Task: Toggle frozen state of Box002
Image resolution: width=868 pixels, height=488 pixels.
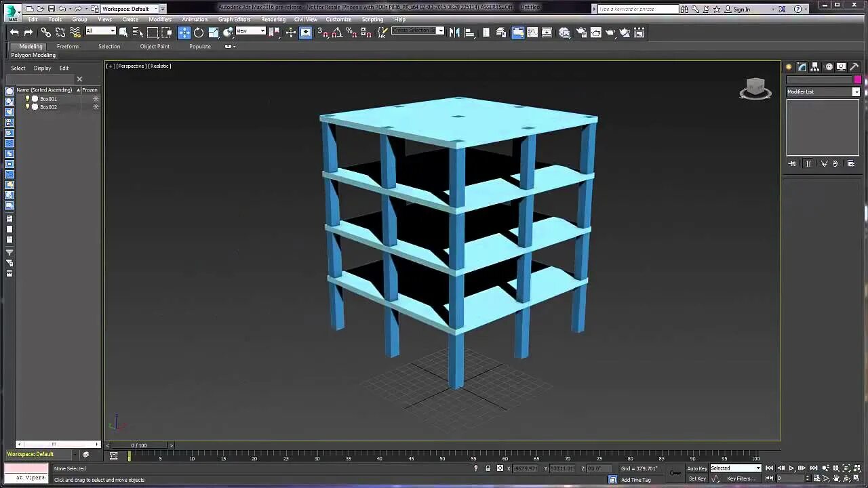Action: [96, 107]
